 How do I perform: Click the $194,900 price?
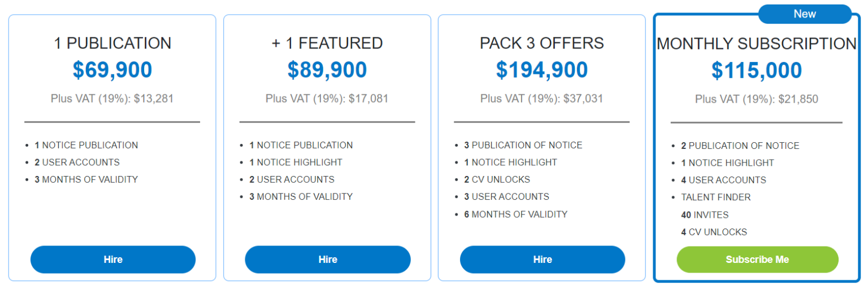pos(542,70)
